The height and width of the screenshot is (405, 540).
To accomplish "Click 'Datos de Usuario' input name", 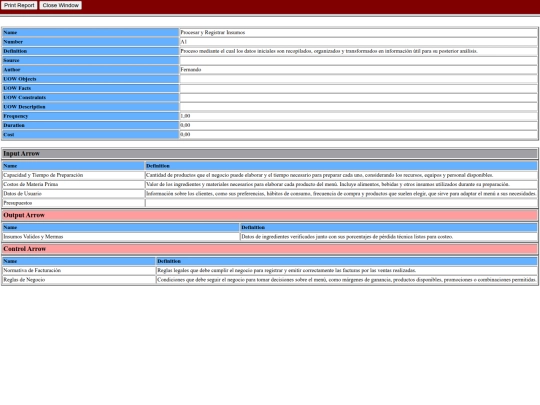I will coord(22,194).
